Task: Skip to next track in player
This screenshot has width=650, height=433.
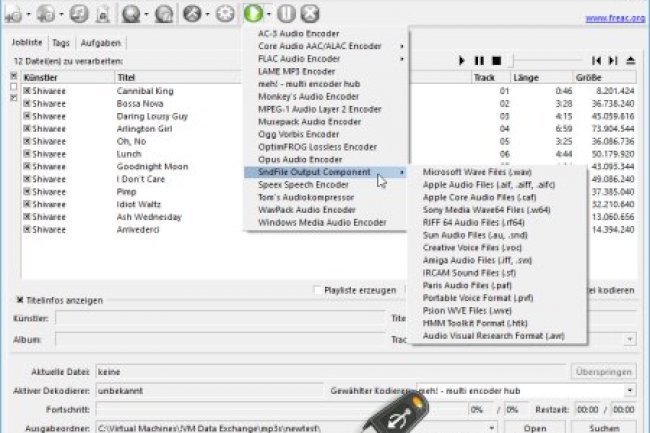Action: tap(611, 61)
